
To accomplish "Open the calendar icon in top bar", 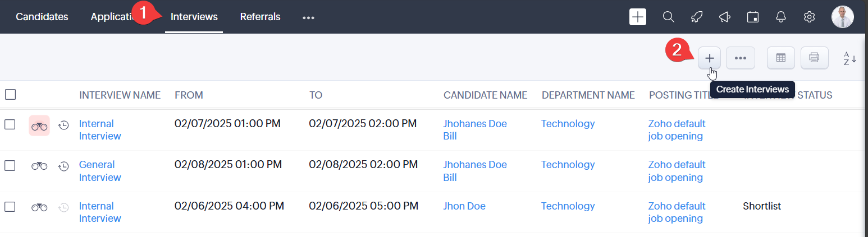I will point(752,17).
